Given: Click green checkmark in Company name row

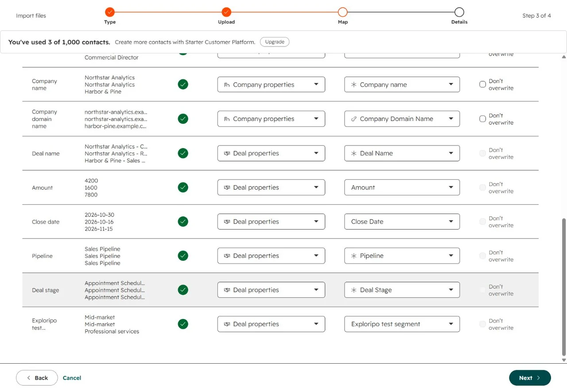Looking at the screenshot, I should click(183, 85).
